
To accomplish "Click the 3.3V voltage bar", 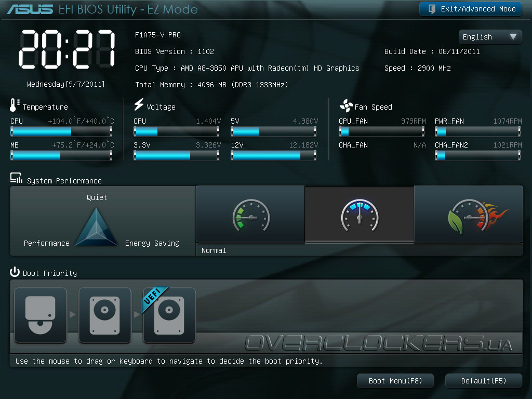I will [177, 155].
